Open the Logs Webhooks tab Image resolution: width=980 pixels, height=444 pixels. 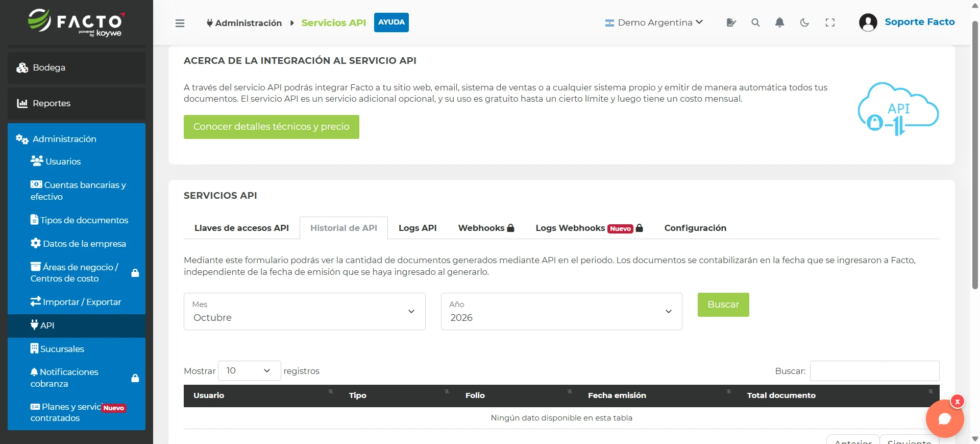point(589,228)
